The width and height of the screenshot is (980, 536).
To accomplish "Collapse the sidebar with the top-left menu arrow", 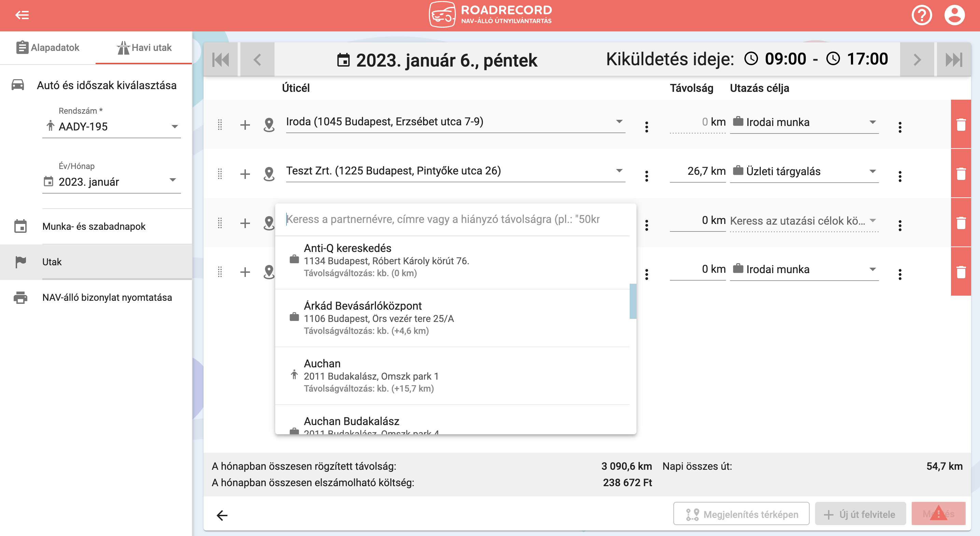I will coord(22,15).
